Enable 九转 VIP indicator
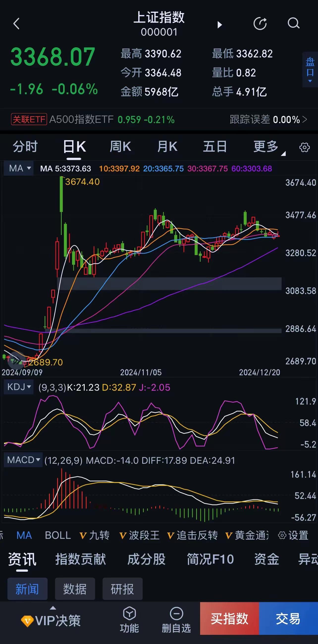 tap(95, 535)
